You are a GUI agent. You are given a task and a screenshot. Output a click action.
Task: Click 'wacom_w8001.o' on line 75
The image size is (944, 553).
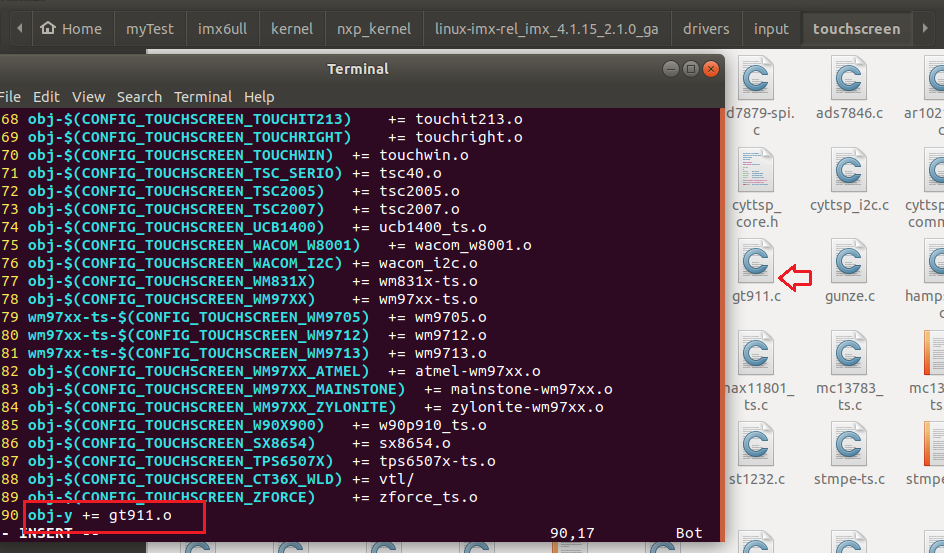click(473, 246)
